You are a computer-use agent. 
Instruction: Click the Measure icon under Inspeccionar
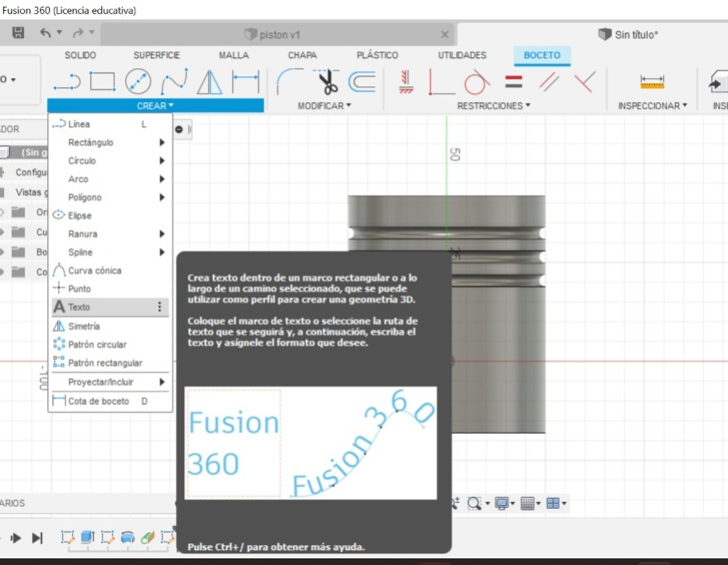[x=652, y=82]
